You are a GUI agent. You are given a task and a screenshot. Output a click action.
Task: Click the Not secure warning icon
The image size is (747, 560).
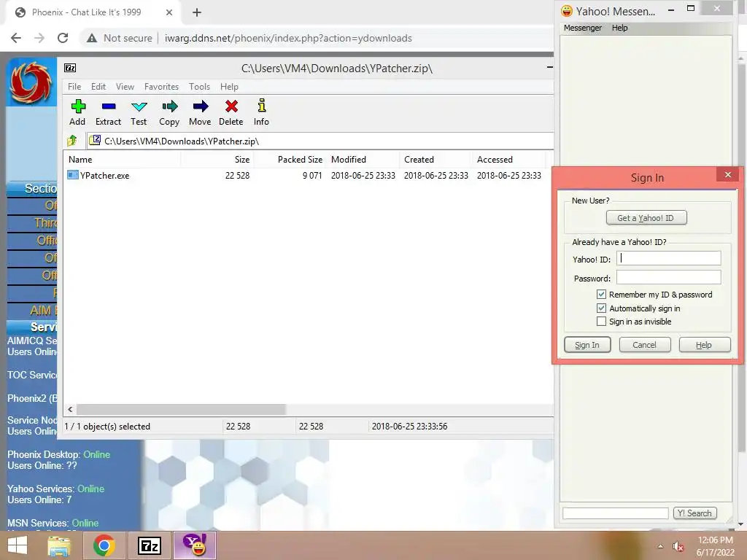[91, 38]
